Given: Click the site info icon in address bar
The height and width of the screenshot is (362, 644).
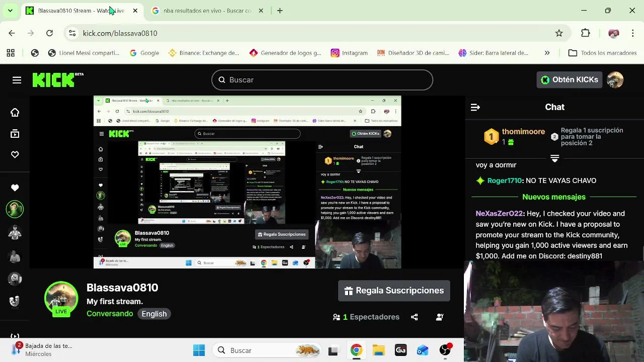Looking at the screenshot, I should coord(72,33).
